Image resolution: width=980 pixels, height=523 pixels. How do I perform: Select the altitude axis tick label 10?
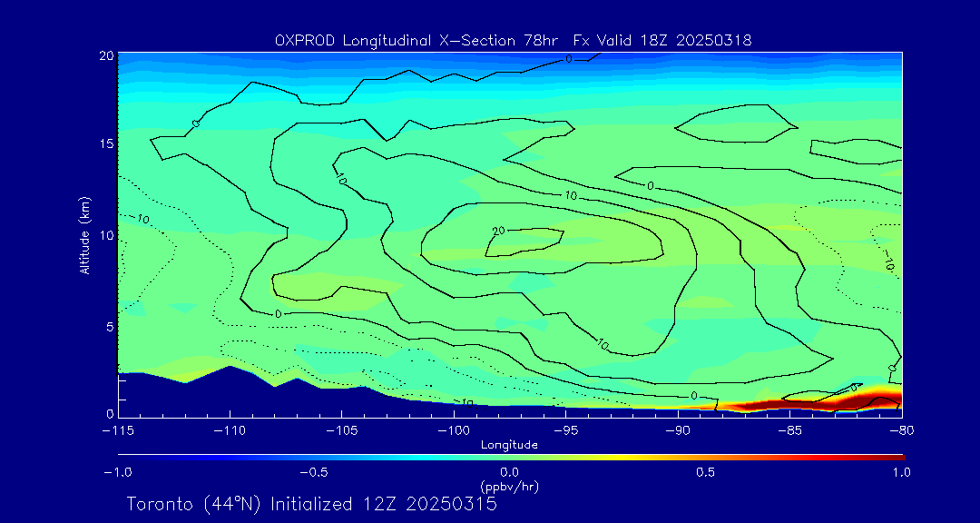(105, 235)
